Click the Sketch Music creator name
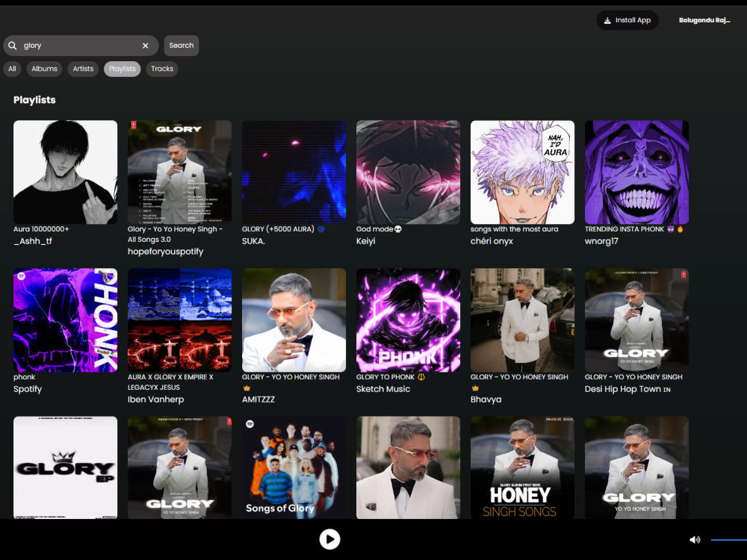 (x=383, y=389)
